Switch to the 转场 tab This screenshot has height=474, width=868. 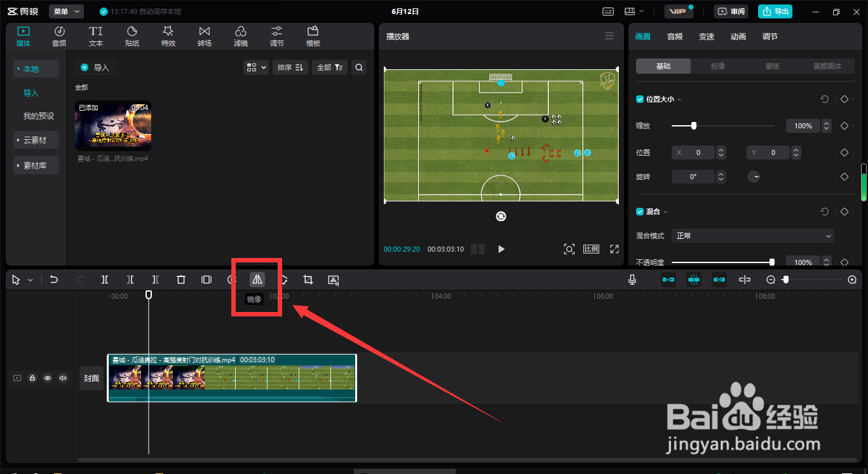point(205,36)
